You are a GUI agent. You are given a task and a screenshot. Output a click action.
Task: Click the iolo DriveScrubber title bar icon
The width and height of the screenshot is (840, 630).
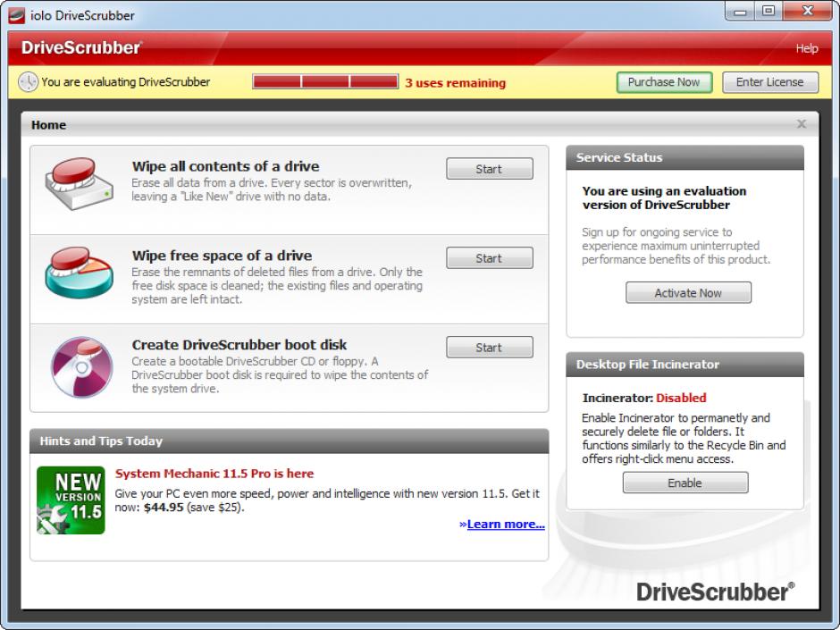[17, 15]
